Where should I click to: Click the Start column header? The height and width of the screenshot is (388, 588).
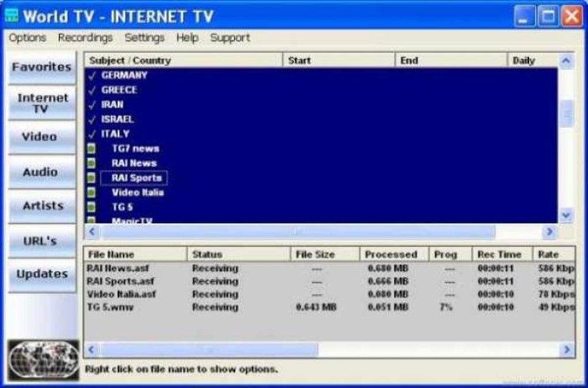(x=339, y=61)
